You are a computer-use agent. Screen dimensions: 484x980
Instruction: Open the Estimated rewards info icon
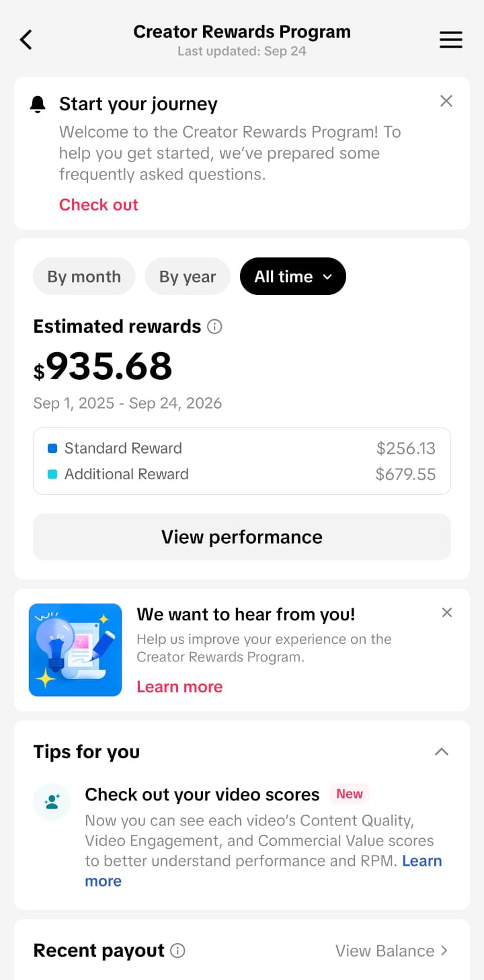click(214, 327)
